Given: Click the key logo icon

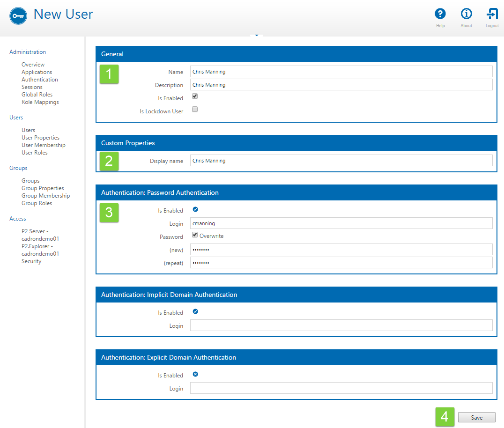Looking at the screenshot, I should 18,15.
